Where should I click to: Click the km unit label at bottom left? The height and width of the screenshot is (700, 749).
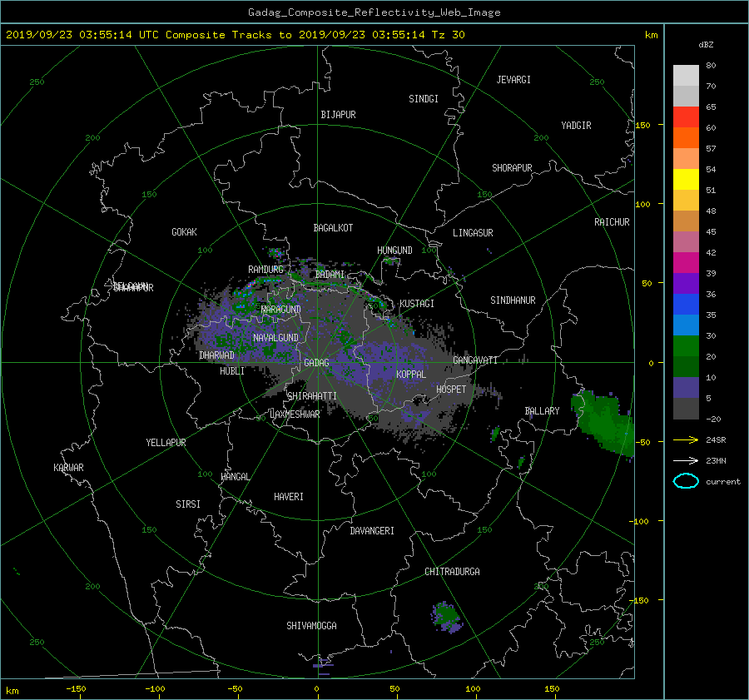click(x=12, y=691)
